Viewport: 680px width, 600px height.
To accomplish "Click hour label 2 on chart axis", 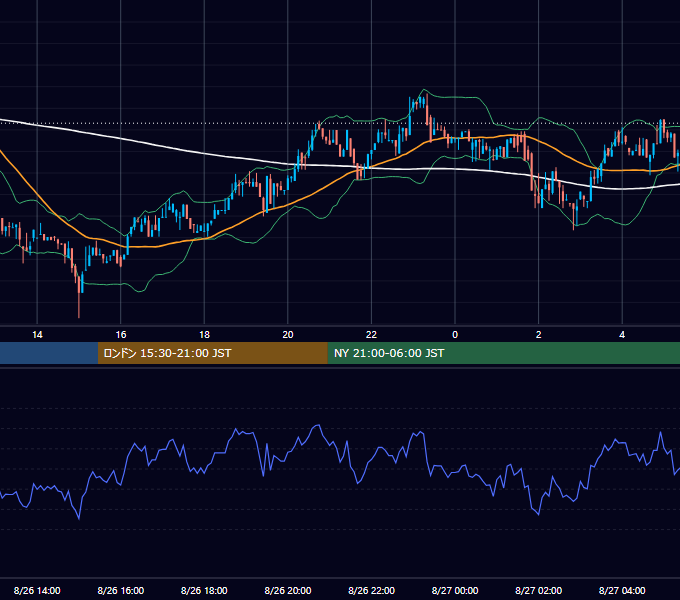I will point(539,335).
